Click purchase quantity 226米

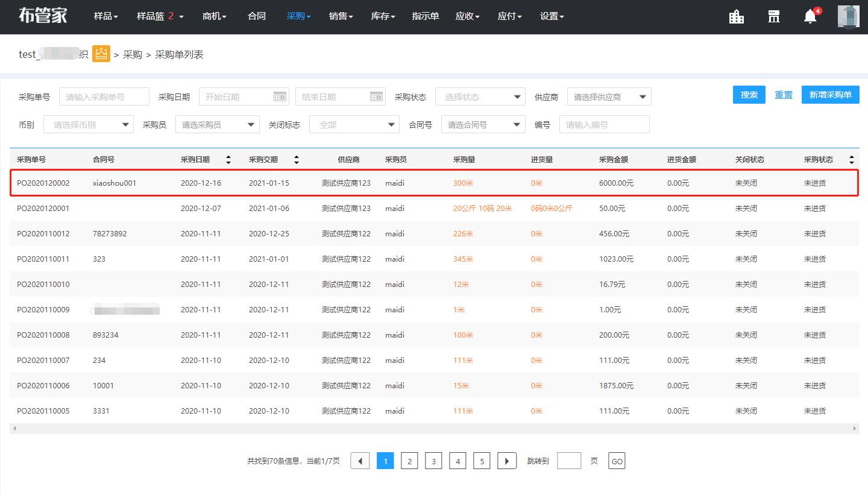pos(463,233)
